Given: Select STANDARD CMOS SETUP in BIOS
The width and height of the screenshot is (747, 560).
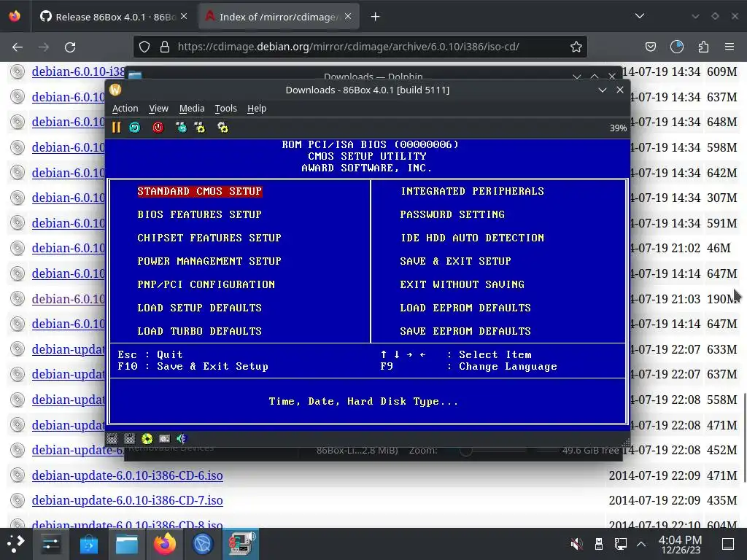Looking at the screenshot, I should [200, 191].
